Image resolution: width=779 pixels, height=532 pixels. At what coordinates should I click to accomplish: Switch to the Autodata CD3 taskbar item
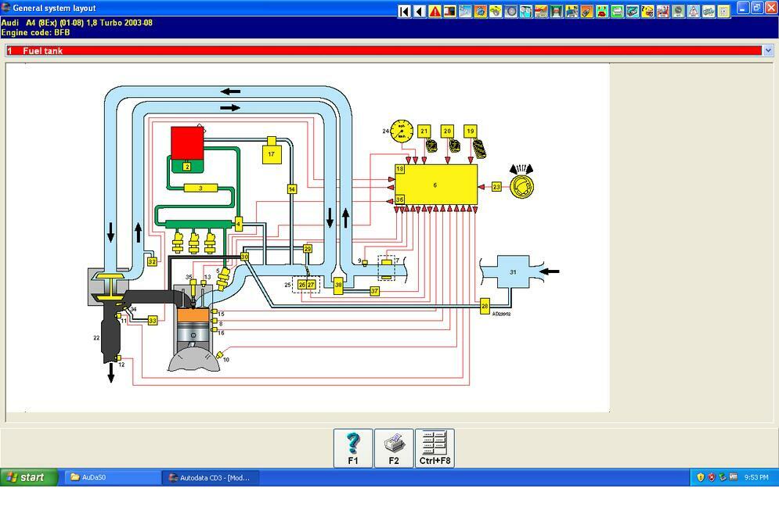click(x=209, y=477)
